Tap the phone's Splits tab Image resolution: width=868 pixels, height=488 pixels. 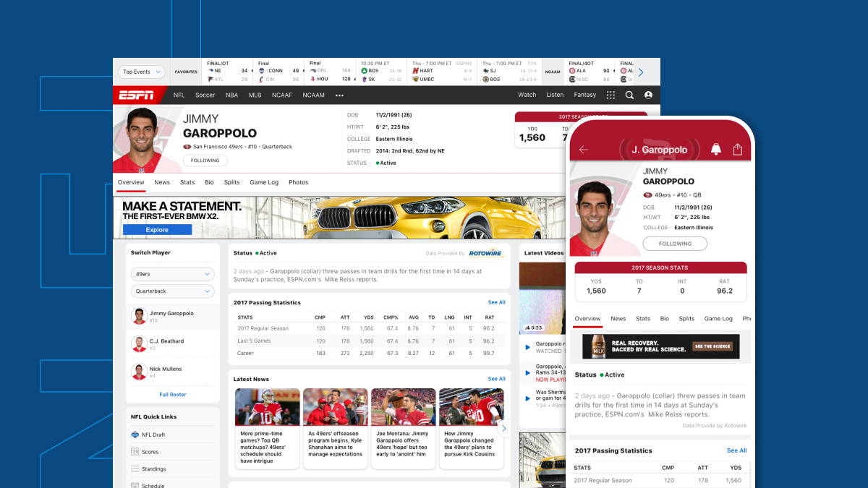[x=686, y=319]
